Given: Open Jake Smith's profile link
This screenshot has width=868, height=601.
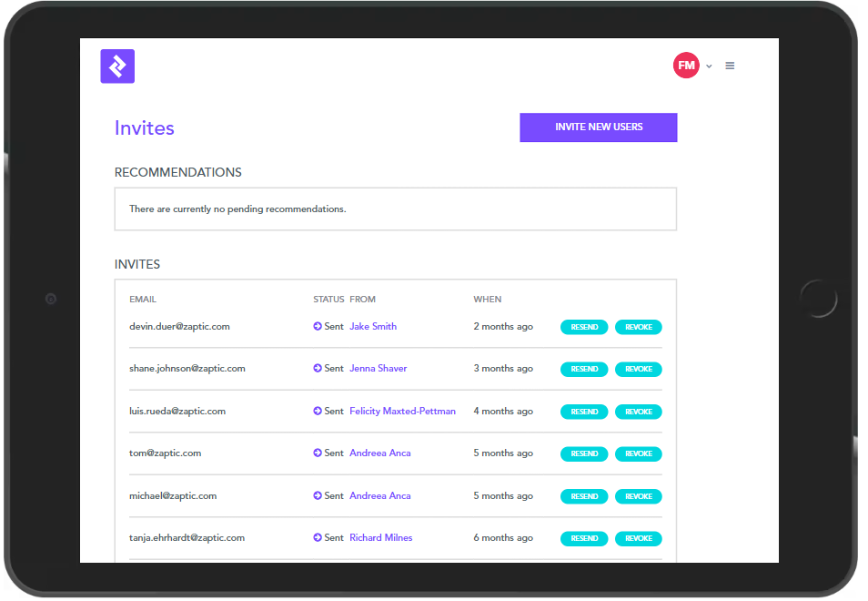Looking at the screenshot, I should point(373,326).
